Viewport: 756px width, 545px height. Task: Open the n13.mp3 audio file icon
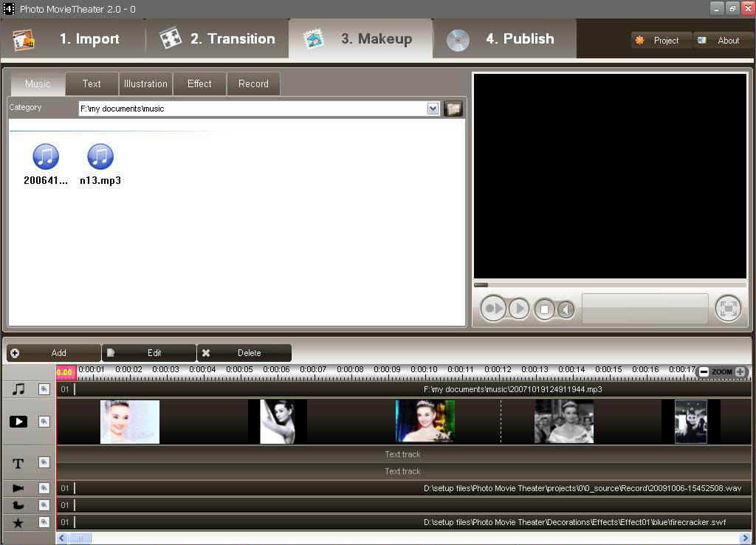point(100,156)
